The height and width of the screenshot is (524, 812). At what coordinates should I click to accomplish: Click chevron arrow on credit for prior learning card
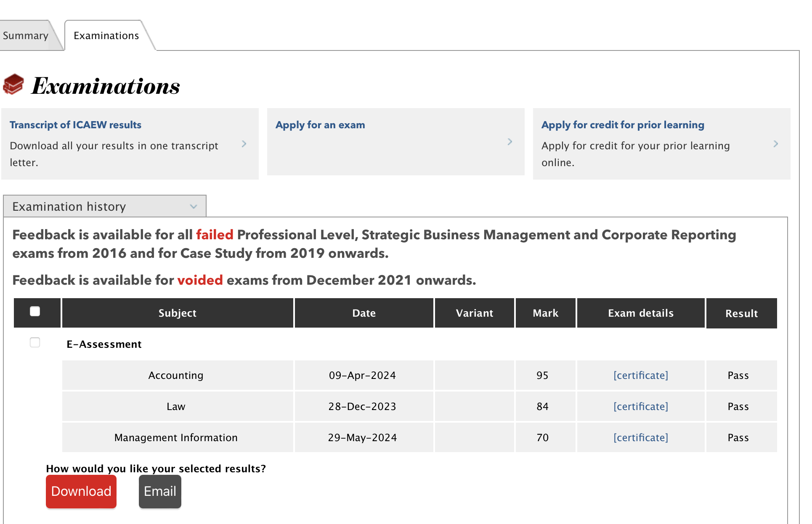[775, 144]
